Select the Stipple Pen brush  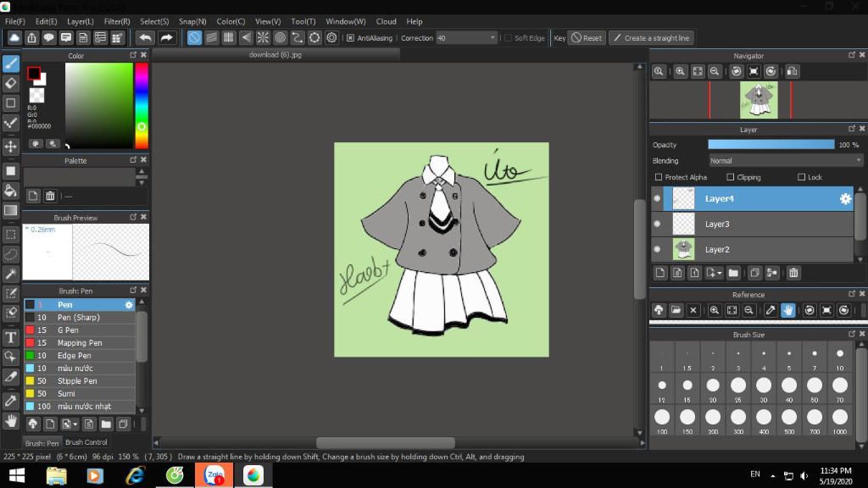click(x=80, y=381)
